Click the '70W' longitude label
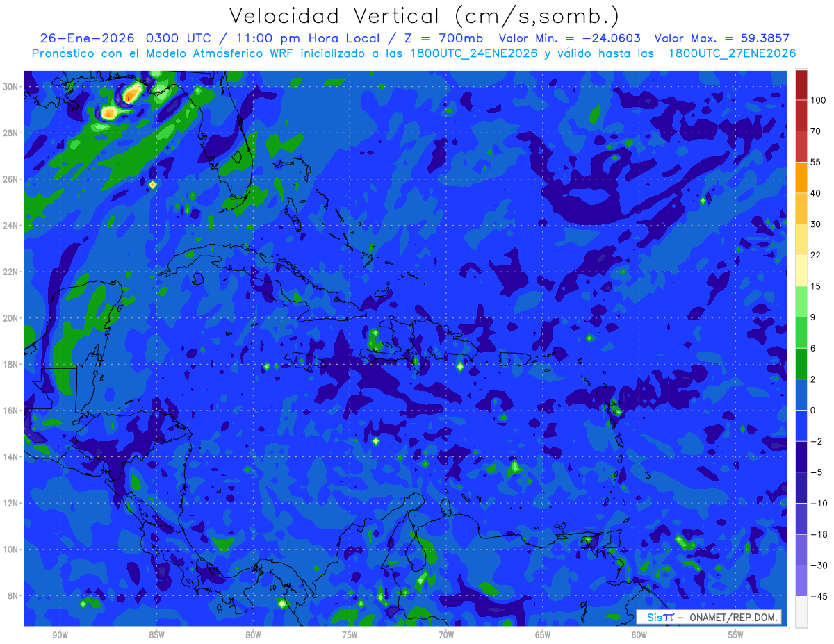Image resolution: width=834 pixels, height=644 pixels. coord(446,635)
